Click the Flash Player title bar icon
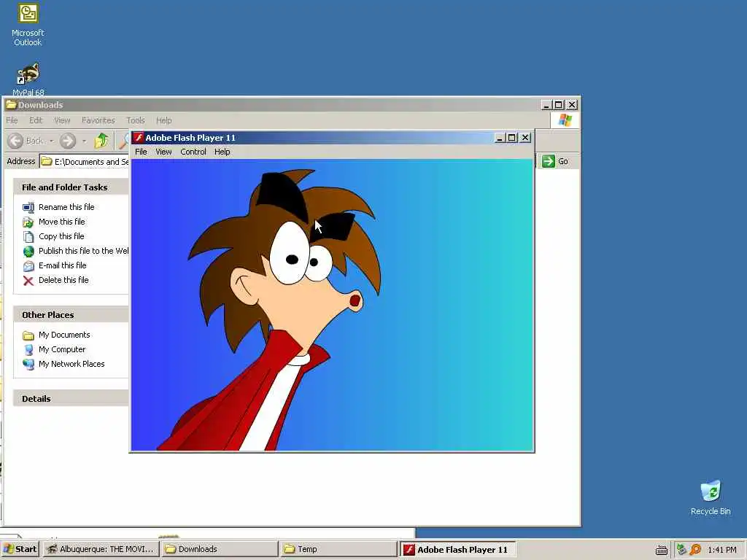 (x=138, y=138)
